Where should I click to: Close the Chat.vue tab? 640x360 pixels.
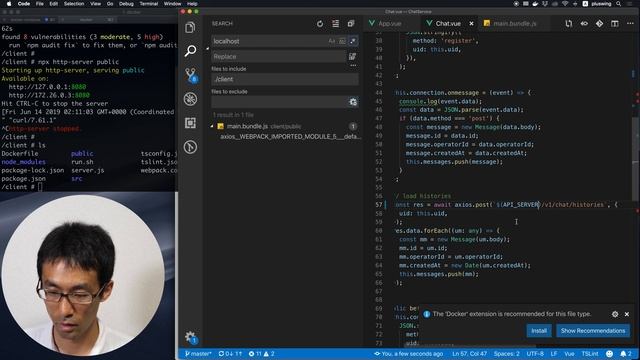(471, 24)
